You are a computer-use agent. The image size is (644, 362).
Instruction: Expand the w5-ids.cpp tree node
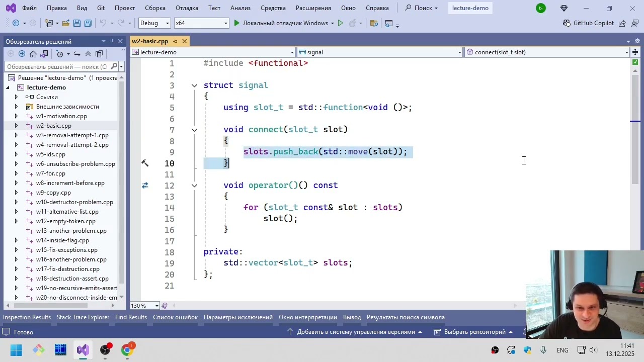pos(16,154)
